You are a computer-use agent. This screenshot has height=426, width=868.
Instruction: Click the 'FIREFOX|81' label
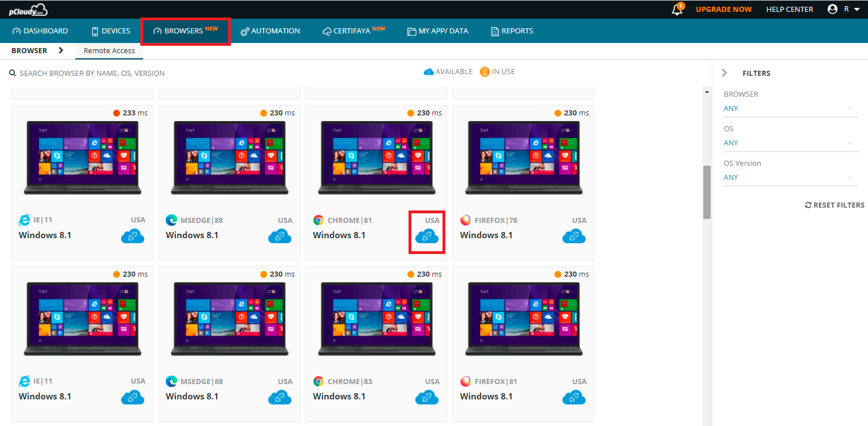click(496, 382)
